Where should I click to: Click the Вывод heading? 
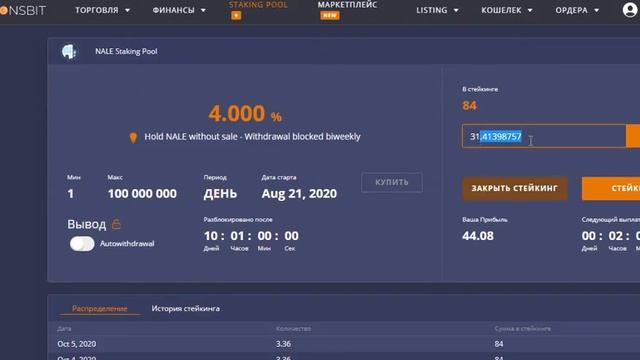click(x=87, y=224)
